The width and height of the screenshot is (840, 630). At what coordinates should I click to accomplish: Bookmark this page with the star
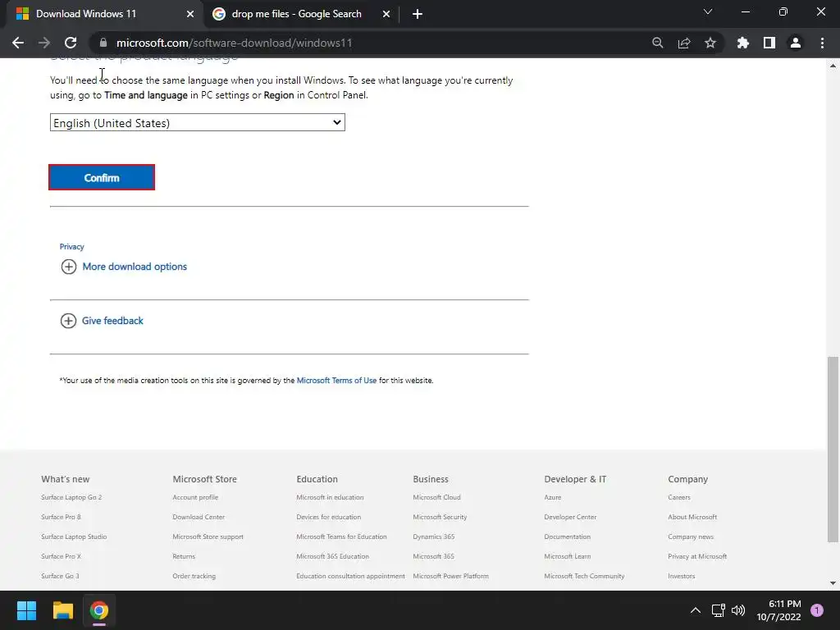(710, 43)
